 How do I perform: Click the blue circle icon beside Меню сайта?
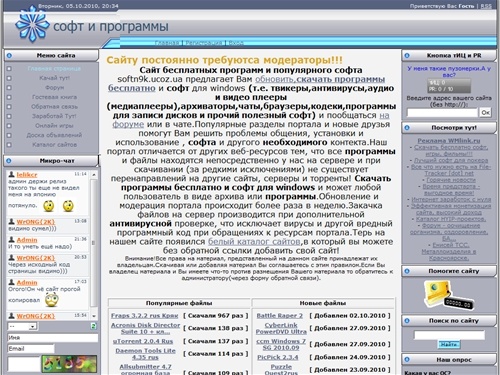[x=9, y=55]
